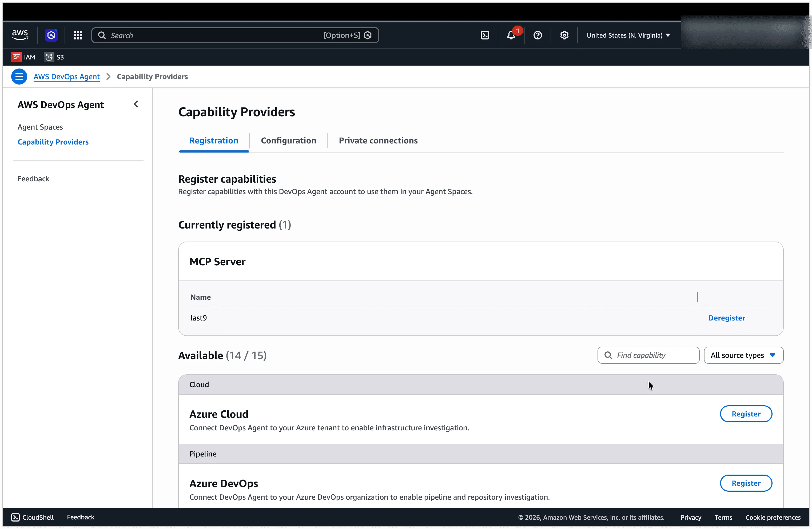Register the Azure Cloud capability
Viewport: 812px width, 529px height.
[x=746, y=414]
